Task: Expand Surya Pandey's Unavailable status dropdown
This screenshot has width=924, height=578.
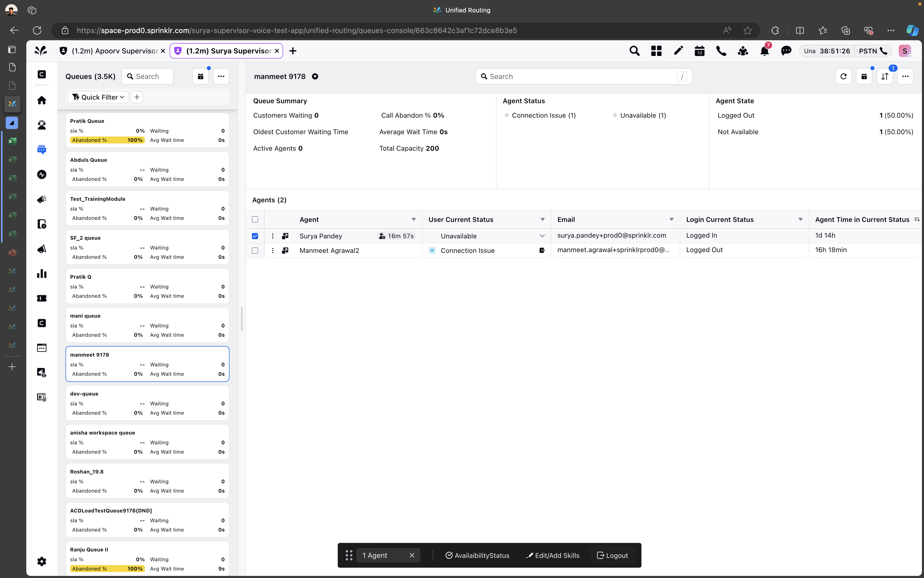Action: [x=542, y=236]
